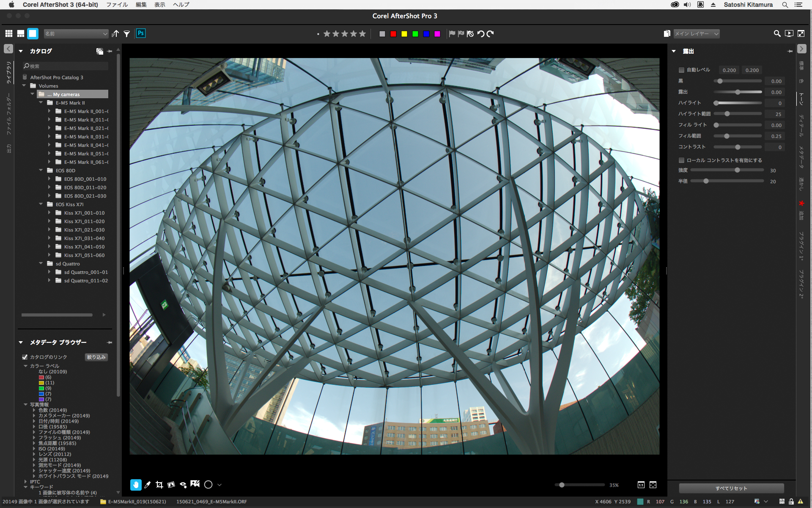Open the 表示 menu

point(159,5)
